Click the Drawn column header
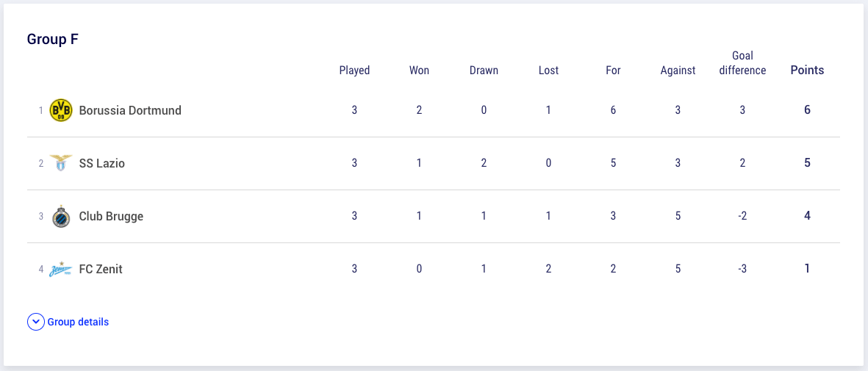This screenshot has height=371, width=868. point(484,71)
